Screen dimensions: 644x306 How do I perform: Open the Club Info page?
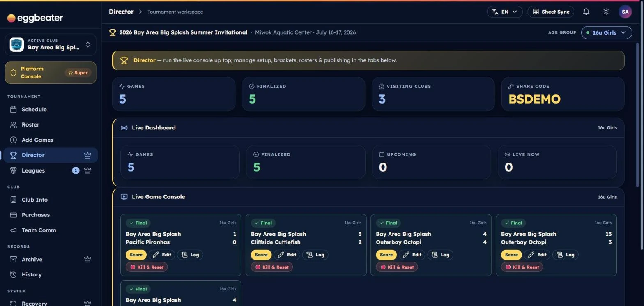click(51, 200)
